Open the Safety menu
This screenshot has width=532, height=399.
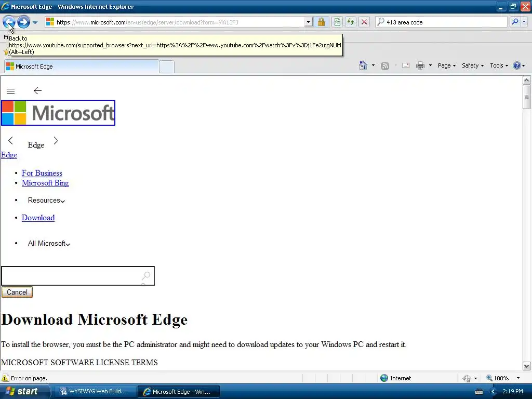tap(473, 65)
